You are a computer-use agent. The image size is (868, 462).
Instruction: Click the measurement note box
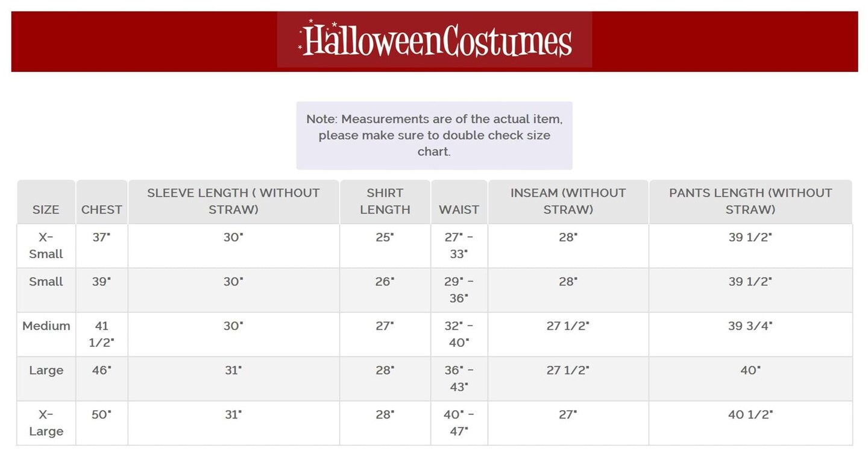pos(434,136)
